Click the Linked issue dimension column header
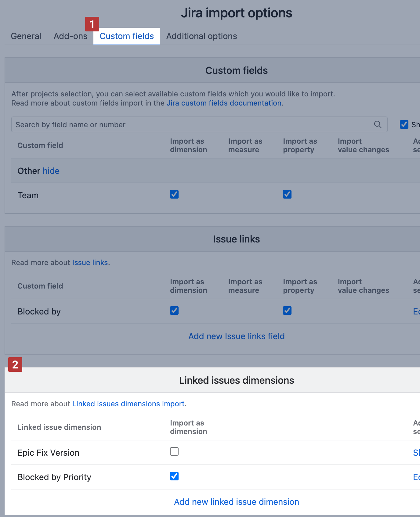This screenshot has width=420, height=517. pyautogui.click(x=59, y=427)
